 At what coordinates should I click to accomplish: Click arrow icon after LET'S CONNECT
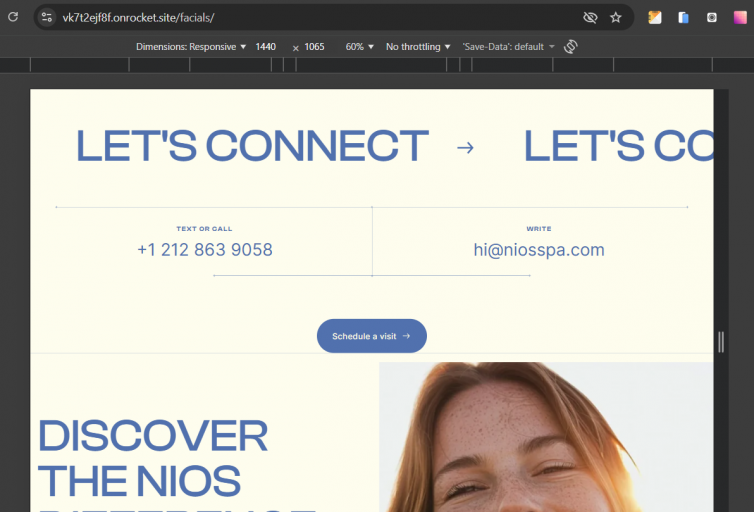pyautogui.click(x=465, y=148)
